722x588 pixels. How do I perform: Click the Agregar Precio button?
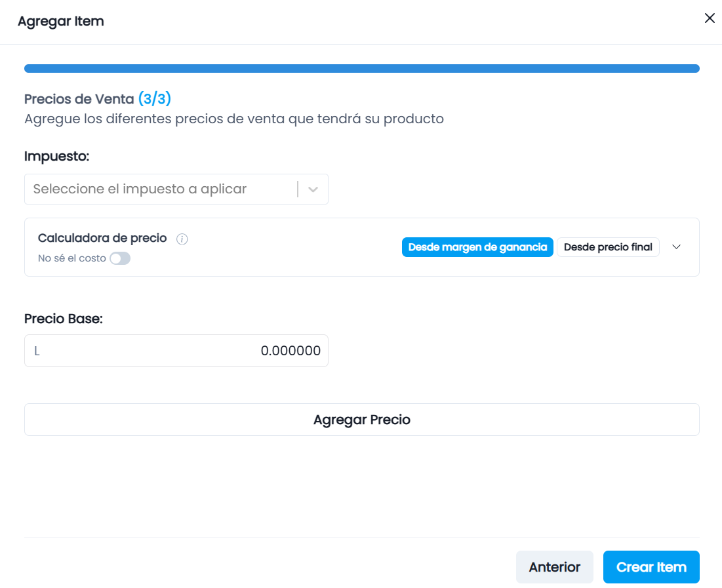point(362,420)
